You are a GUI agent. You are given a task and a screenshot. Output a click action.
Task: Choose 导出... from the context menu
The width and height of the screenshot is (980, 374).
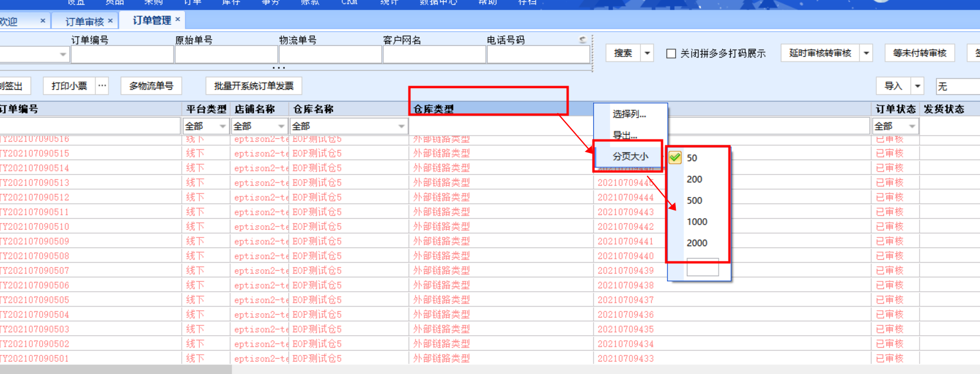(624, 135)
